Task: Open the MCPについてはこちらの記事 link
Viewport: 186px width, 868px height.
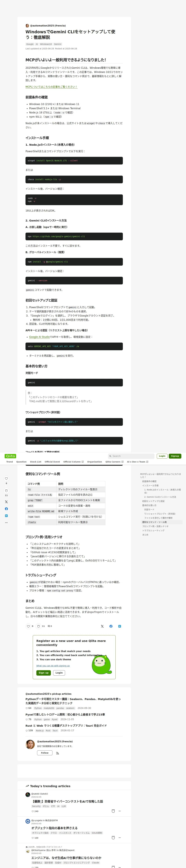Action: 51,87
